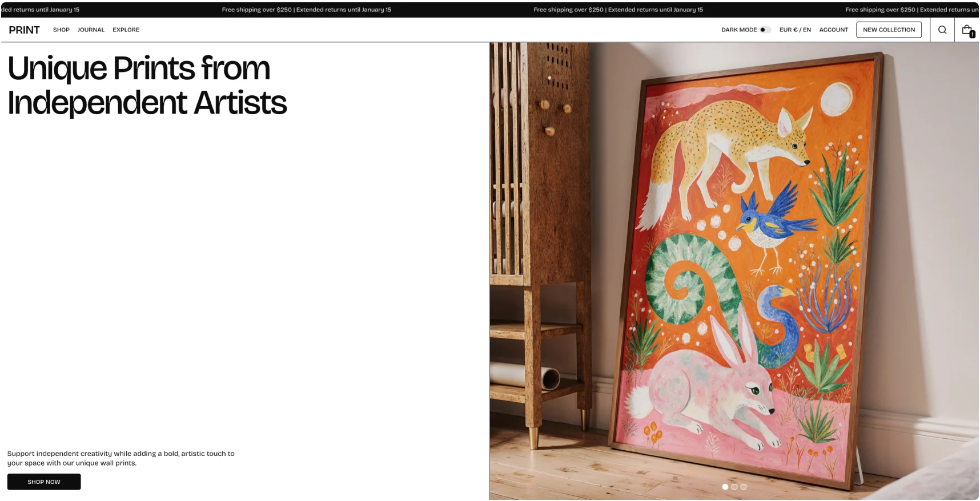Toggle the Dark Mode switch
The image size is (980, 501).
pos(765,30)
